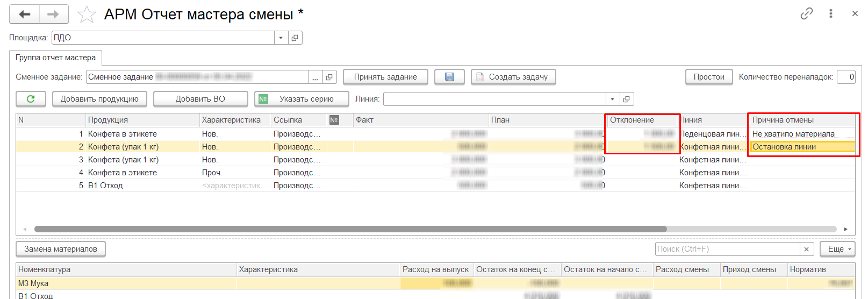This screenshot has height=299, width=868.
Task: Open the three-dot more options menu
Action: click(x=830, y=14)
